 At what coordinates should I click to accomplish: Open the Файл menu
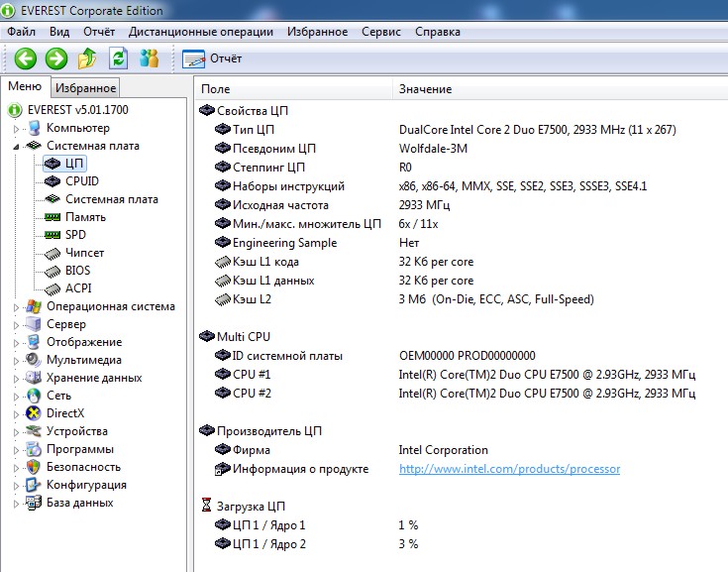coord(21,32)
